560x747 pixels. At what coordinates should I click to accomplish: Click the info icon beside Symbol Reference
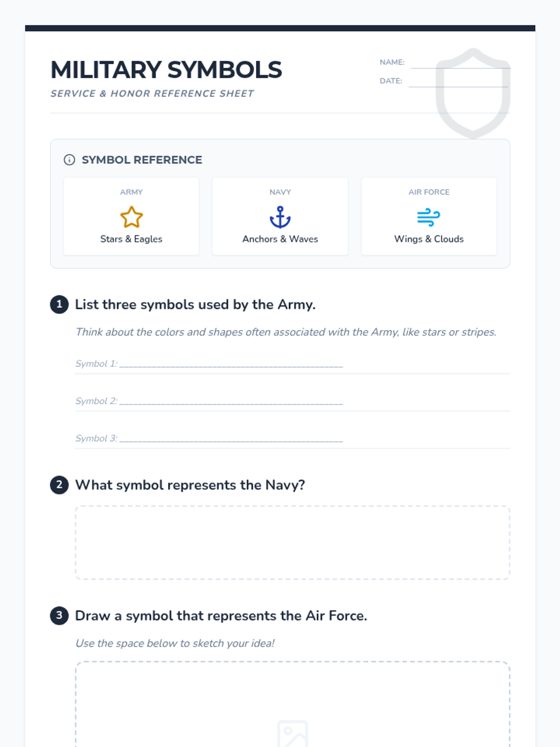(x=69, y=160)
